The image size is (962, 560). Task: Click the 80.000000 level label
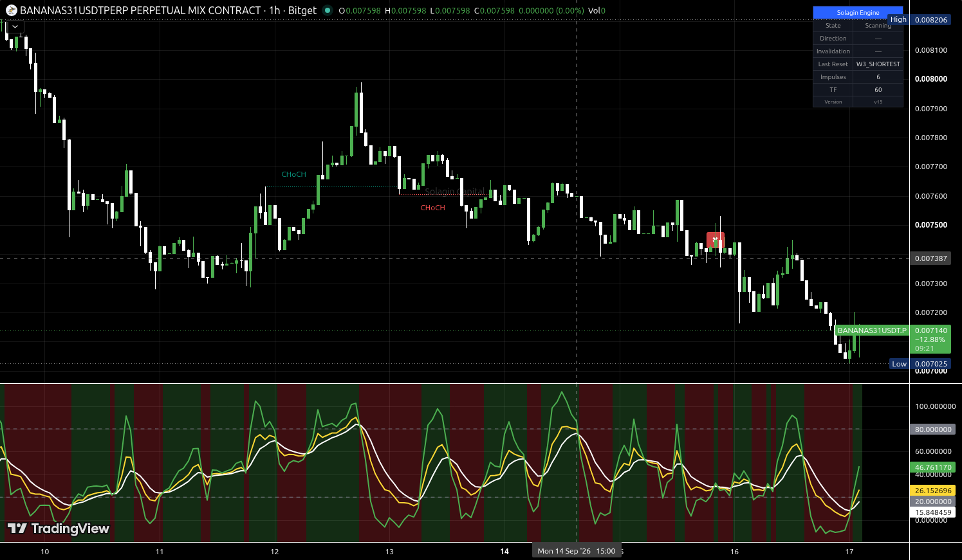[x=933, y=429]
